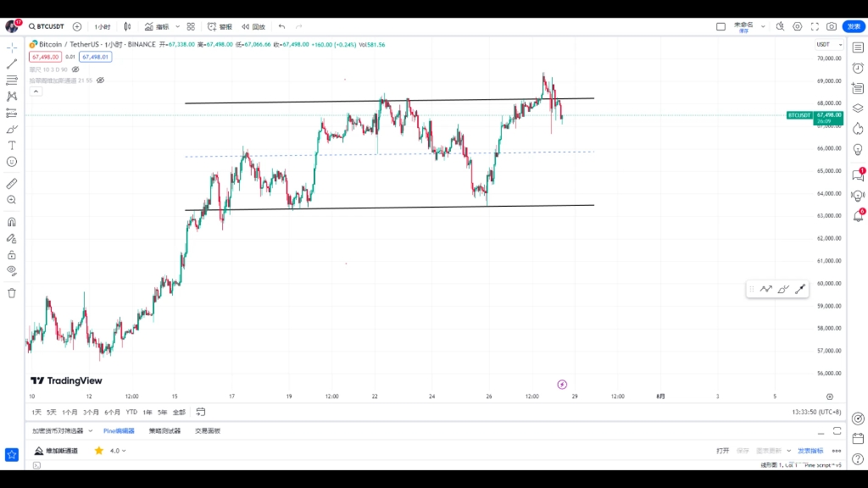Select the trend line drawing tool
This screenshot has height=488, width=868.
coord(12,64)
